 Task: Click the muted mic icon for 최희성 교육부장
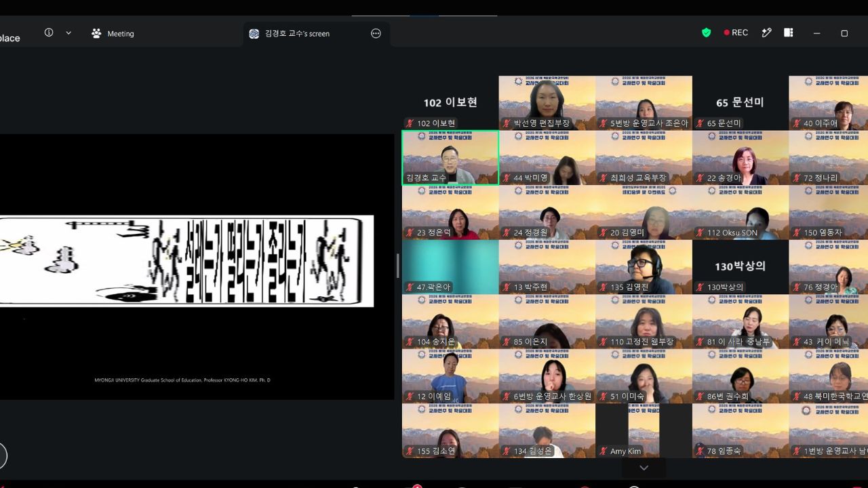pyautogui.click(x=603, y=178)
